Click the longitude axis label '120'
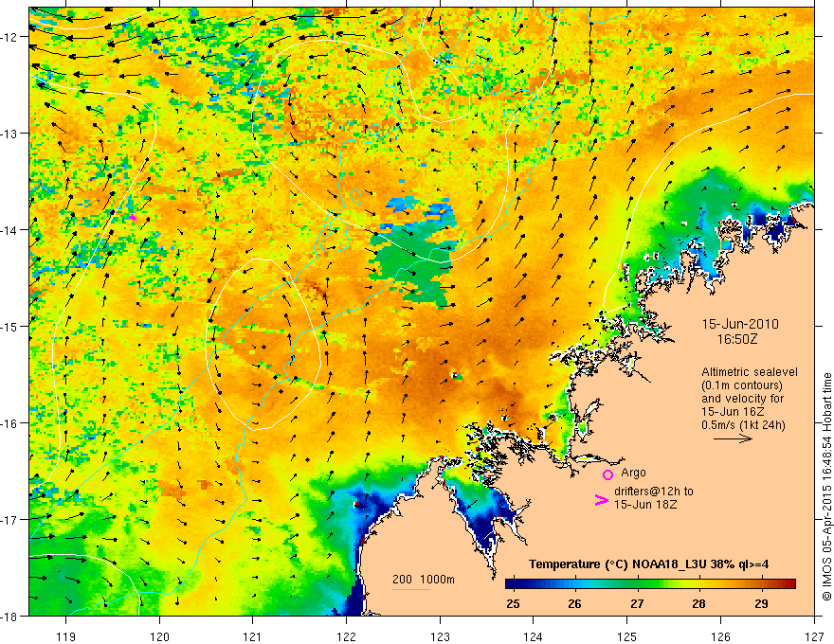The width and height of the screenshot is (834, 644). tap(159, 636)
